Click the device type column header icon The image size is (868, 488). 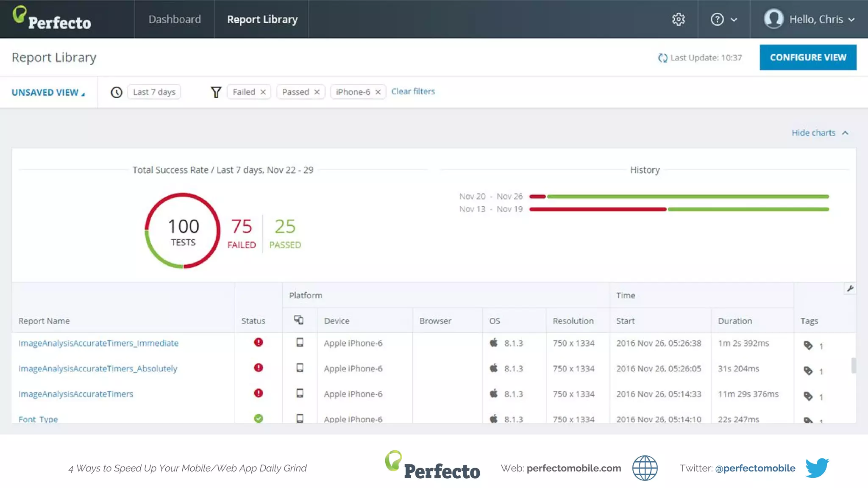click(299, 320)
